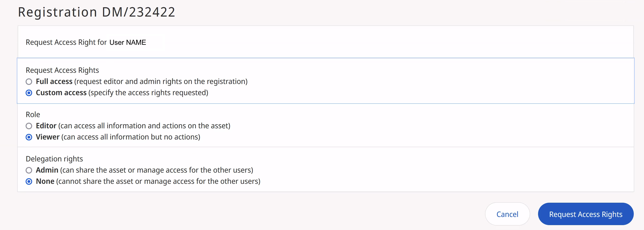
Task: Click the Editor description text in parentheses
Action: point(144,126)
